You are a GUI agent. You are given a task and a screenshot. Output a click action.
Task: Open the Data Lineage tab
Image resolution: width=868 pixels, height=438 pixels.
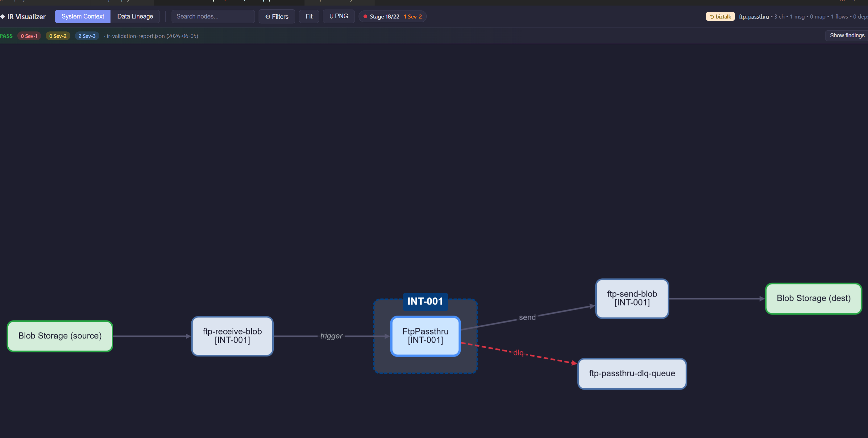click(x=135, y=16)
